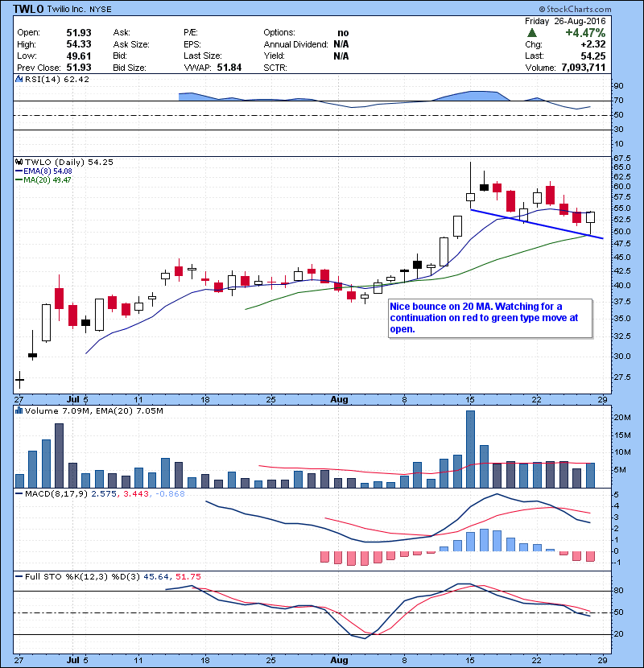Image resolution: width=644 pixels, height=668 pixels.
Task: Click the Low value 49.61
Action: click(79, 56)
